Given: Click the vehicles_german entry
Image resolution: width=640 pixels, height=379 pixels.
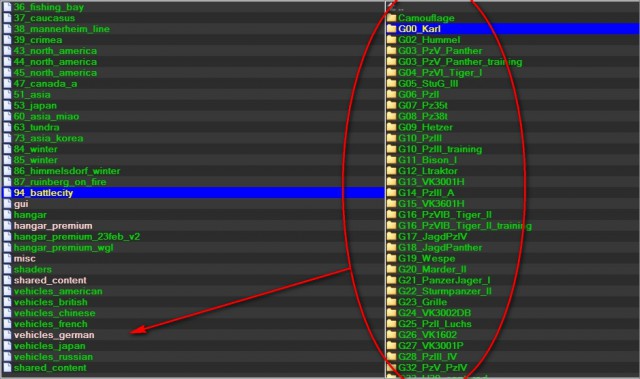Looking at the screenshot, I should click(x=54, y=335).
